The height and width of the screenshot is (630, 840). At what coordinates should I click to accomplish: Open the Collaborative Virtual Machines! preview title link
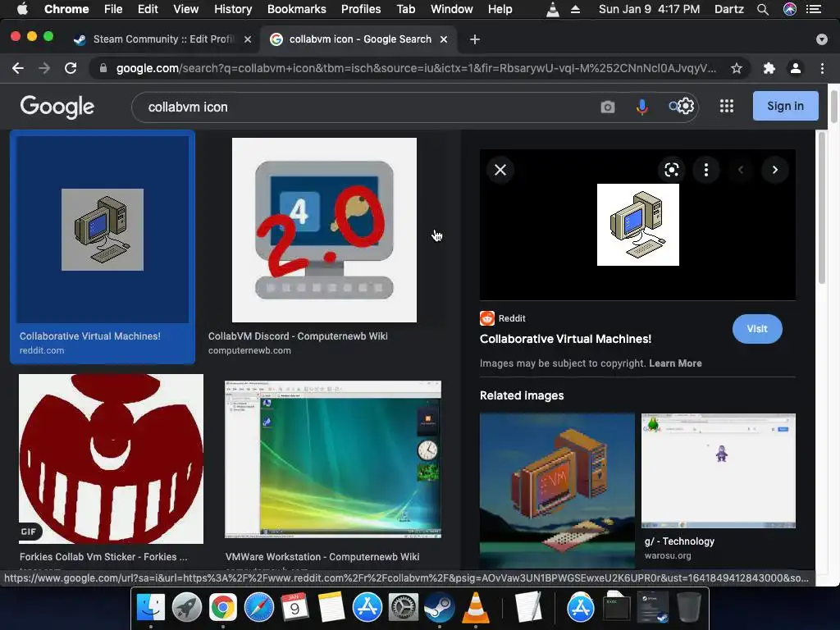pyautogui.click(x=565, y=339)
